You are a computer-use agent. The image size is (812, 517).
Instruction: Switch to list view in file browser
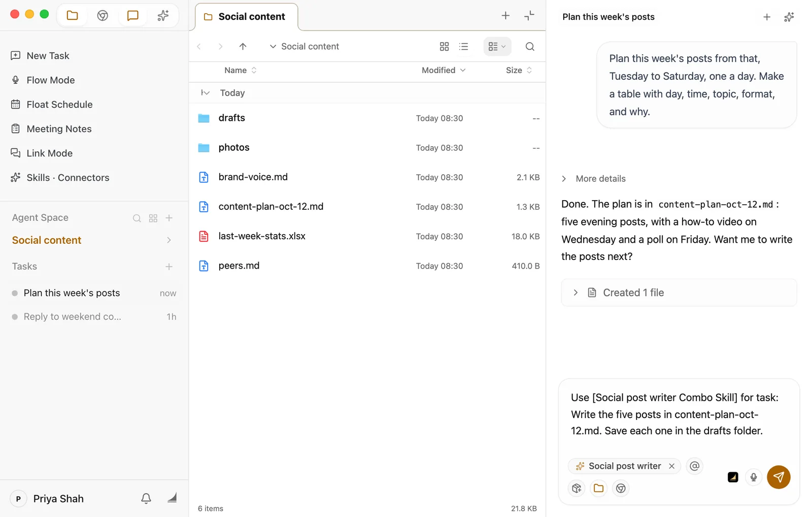pyautogui.click(x=464, y=47)
